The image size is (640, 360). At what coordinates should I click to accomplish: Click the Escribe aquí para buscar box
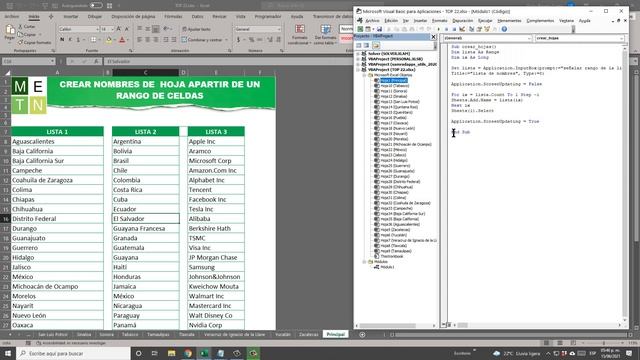(73, 353)
